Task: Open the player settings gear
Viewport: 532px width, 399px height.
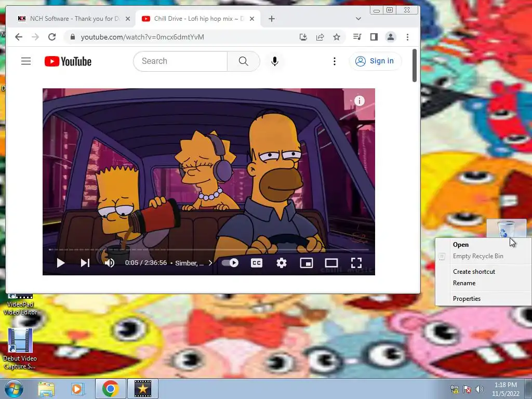Action: pyautogui.click(x=282, y=263)
